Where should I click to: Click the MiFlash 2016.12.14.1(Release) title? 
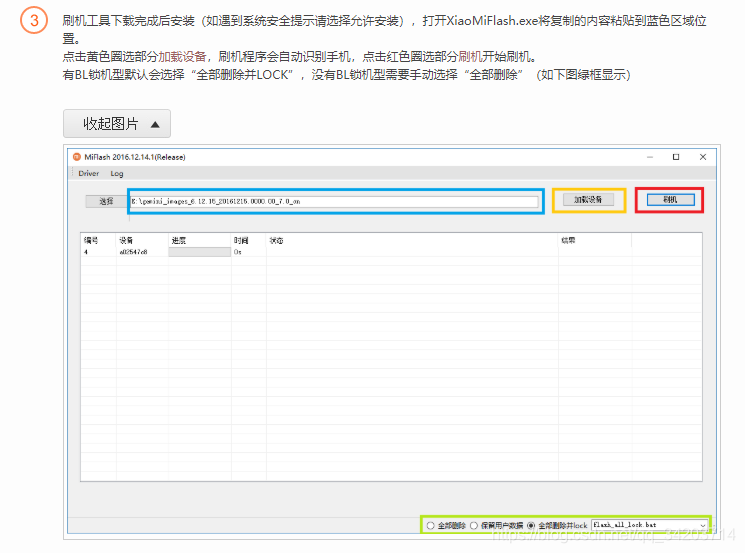[x=135, y=157]
